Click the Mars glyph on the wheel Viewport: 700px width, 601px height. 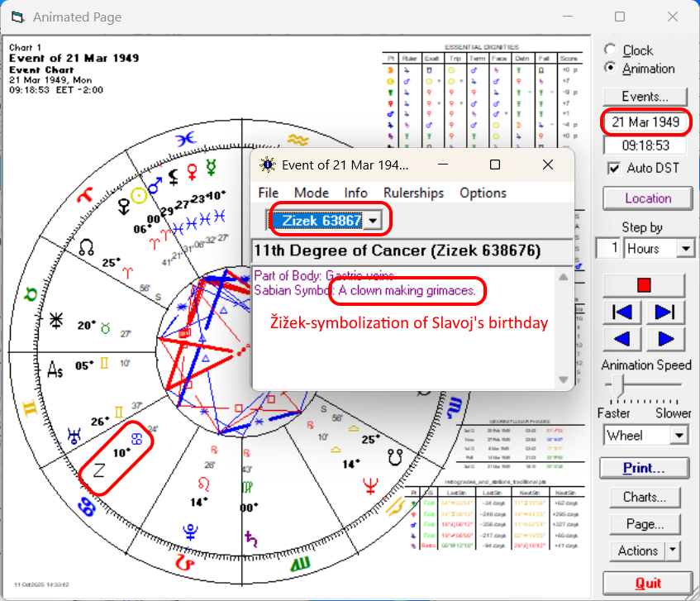155,185
